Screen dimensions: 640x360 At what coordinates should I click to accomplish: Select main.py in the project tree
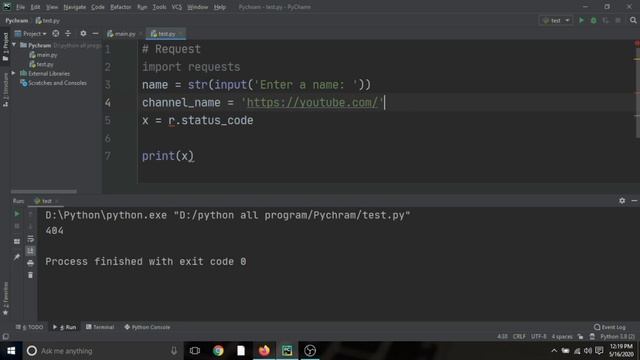(43, 55)
